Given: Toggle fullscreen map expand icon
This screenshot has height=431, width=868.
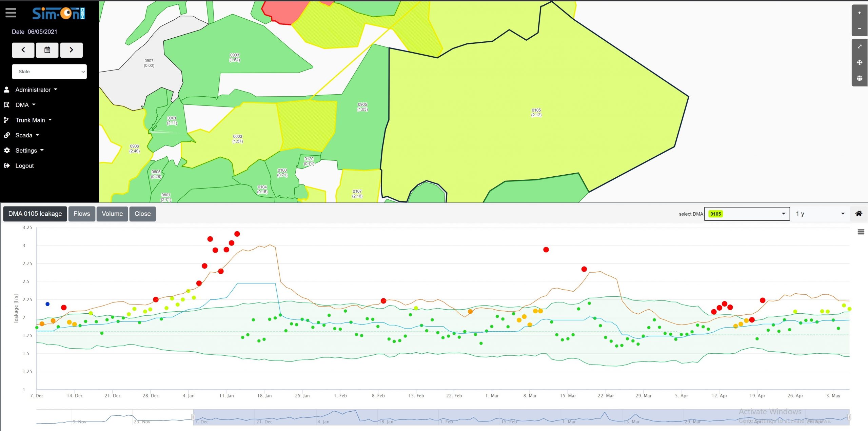Looking at the screenshot, I should point(859,46).
